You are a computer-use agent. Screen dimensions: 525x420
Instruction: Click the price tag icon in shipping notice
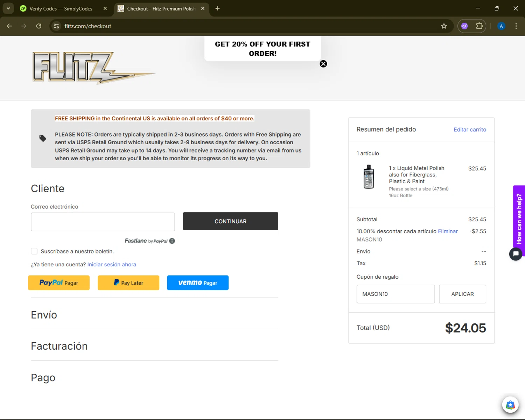[x=43, y=138]
